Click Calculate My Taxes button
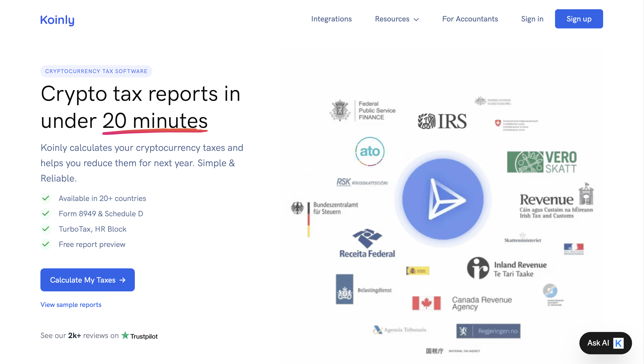 pos(88,280)
